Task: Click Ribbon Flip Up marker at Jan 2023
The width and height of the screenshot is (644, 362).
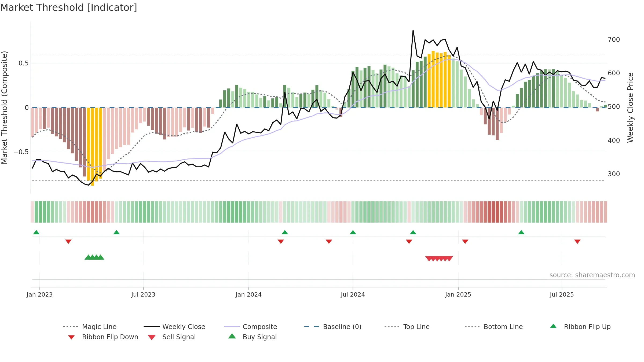Action: 36,232
